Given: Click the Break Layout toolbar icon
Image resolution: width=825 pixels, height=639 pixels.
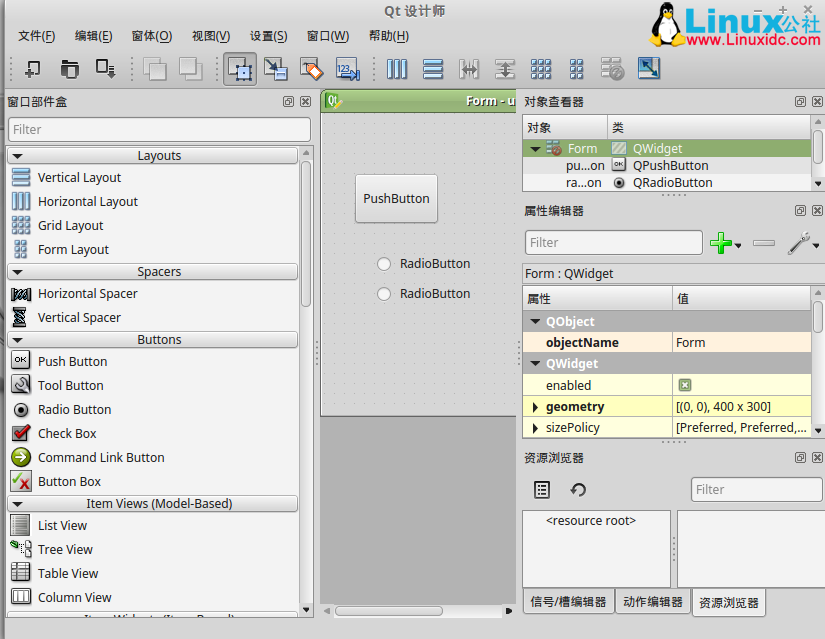Looking at the screenshot, I should (612, 69).
